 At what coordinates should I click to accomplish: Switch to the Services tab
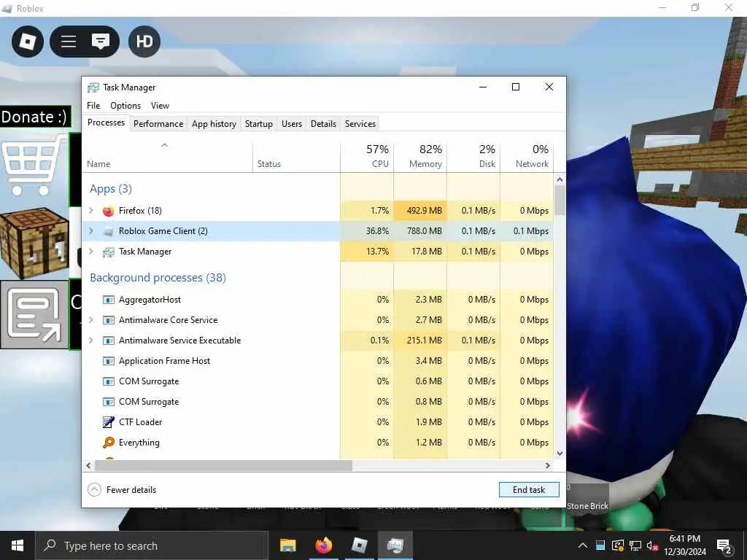tap(360, 124)
